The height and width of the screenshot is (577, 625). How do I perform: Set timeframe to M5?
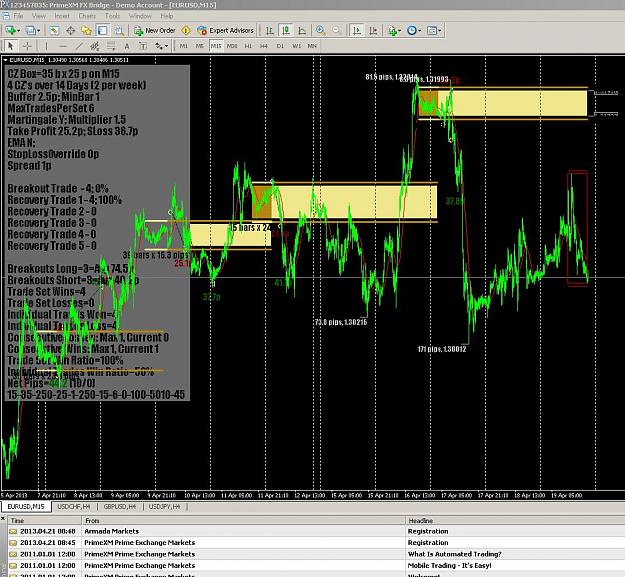(x=199, y=46)
